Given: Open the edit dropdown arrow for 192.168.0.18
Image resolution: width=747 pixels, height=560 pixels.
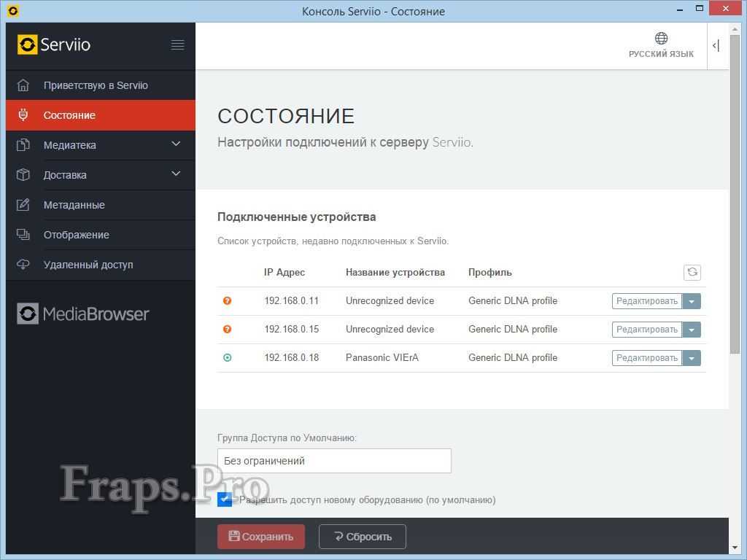Looking at the screenshot, I should click(x=692, y=358).
